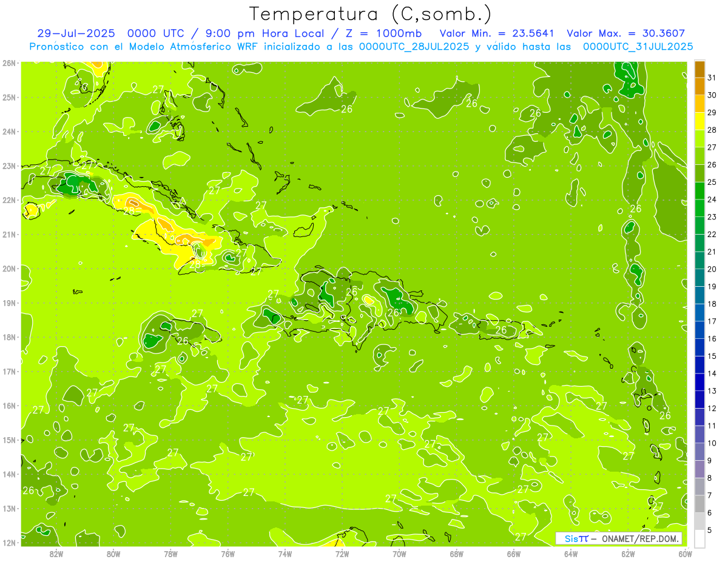728x562 pixels.
Task: Click the 26N latitude axis label
Action: click(9, 63)
